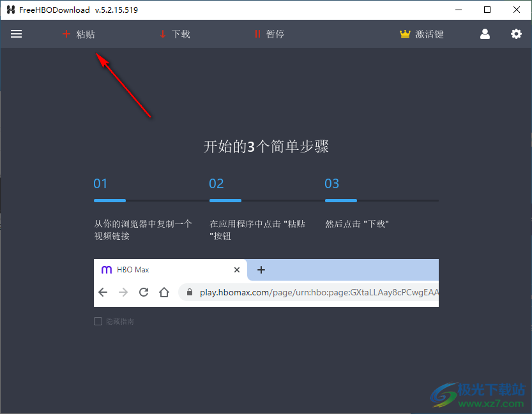Open the user account icon

(x=485, y=34)
